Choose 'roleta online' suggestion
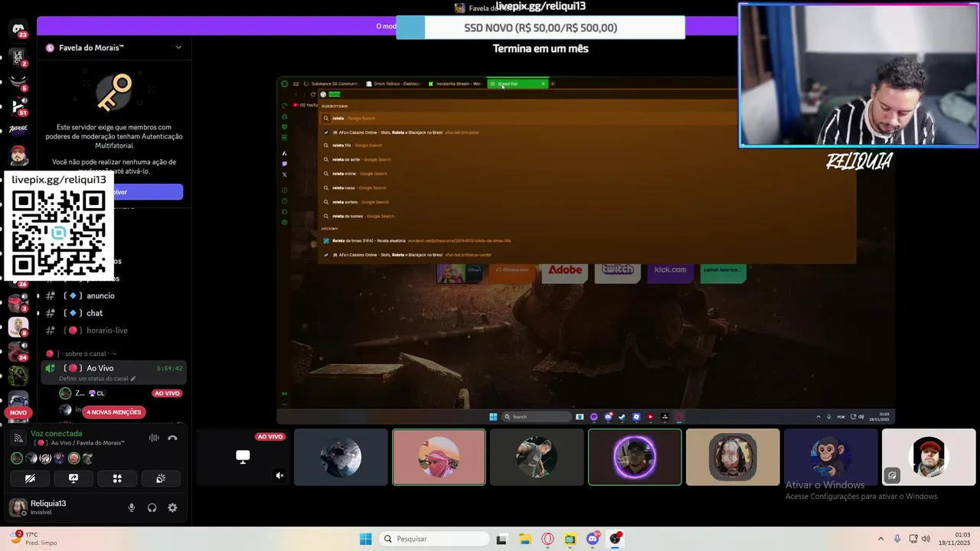 pyautogui.click(x=586, y=174)
